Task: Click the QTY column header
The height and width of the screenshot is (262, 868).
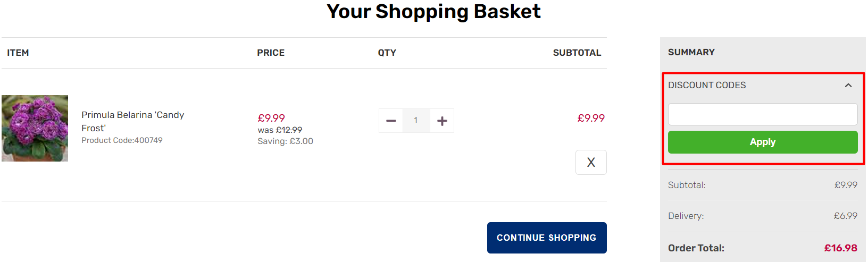Action: (387, 53)
